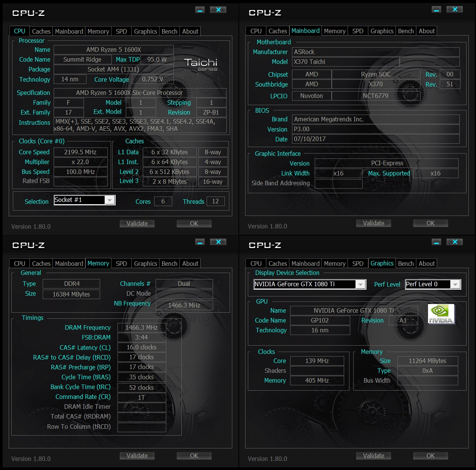Click the ASRock manufacturer field
Image resolution: width=476 pixels, height=470 pixels.
point(376,52)
